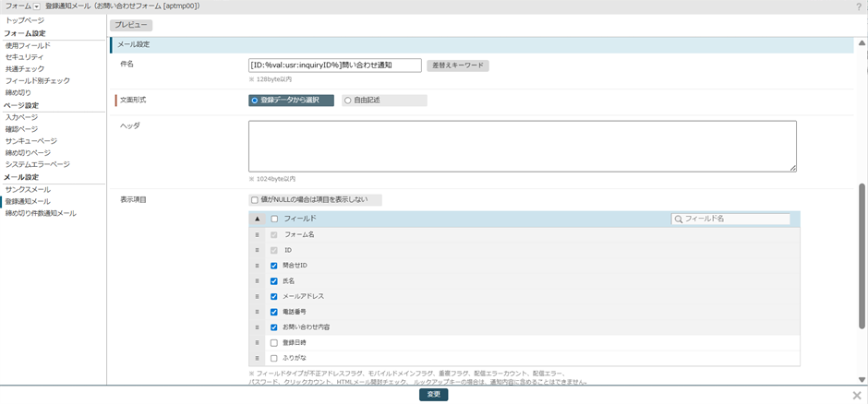
Task: Select the 自由記述 radio option
Action: (x=384, y=100)
